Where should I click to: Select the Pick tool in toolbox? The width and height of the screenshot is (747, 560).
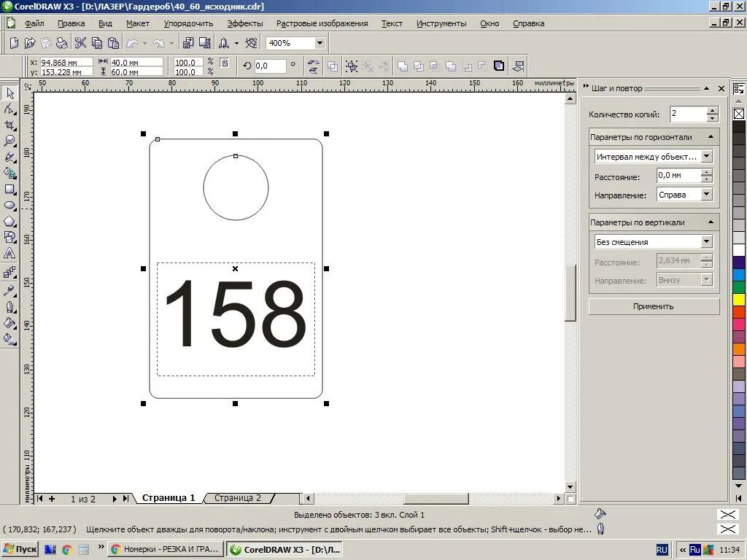tap(9, 93)
